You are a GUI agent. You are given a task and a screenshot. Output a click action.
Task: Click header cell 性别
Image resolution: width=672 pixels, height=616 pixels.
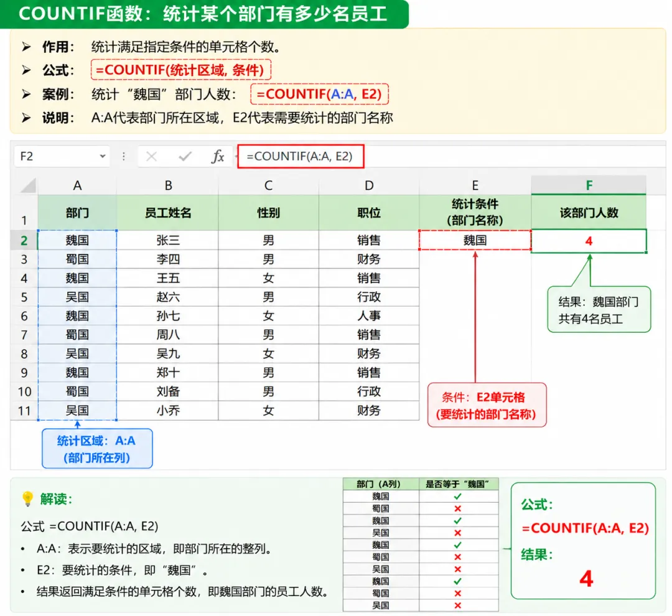coord(268,213)
